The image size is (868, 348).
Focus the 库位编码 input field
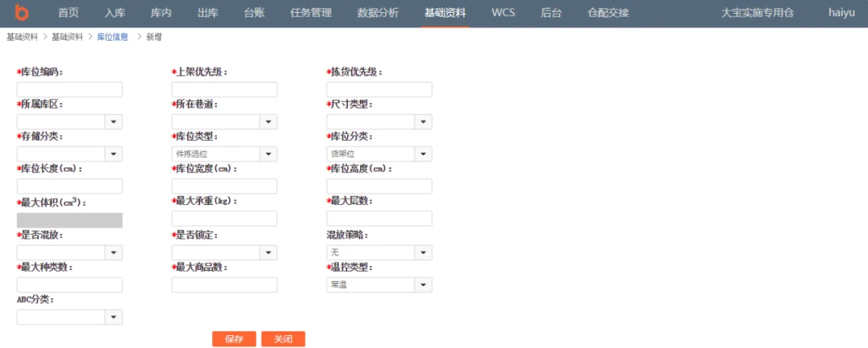pyautogui.click(x=70, y=90)
